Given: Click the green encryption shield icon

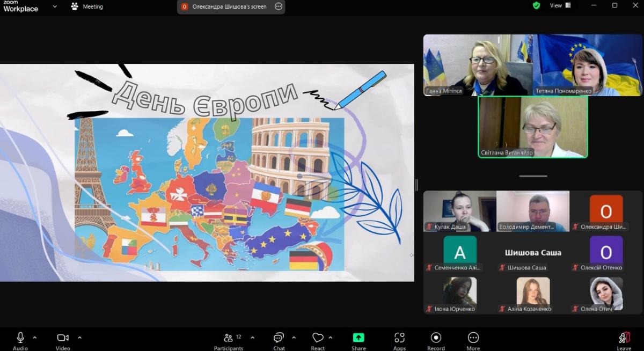Looking at the screenshot, I should coord(536,5).
